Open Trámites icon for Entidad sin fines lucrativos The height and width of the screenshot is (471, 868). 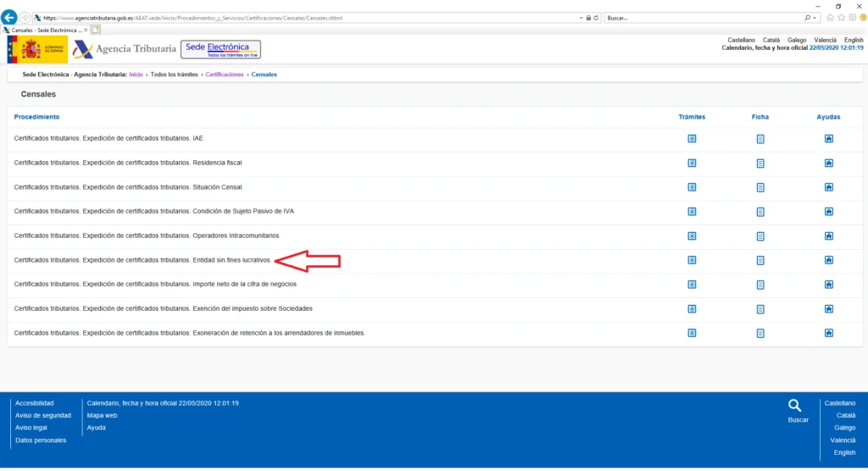pos(692,260)
